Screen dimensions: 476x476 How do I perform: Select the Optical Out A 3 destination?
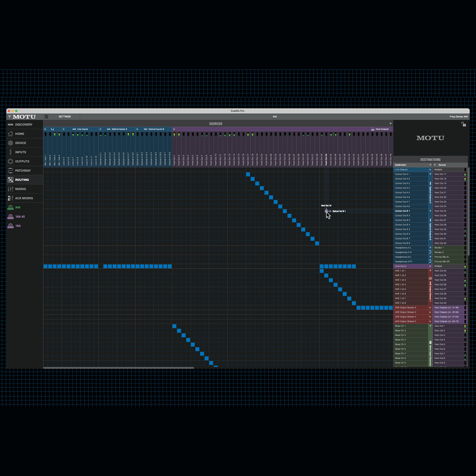402,183
